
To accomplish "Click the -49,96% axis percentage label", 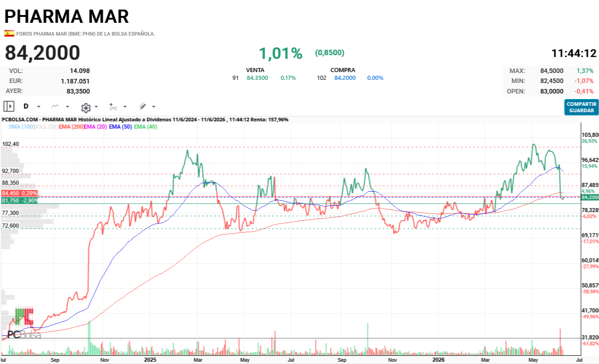I will [590, 317].
